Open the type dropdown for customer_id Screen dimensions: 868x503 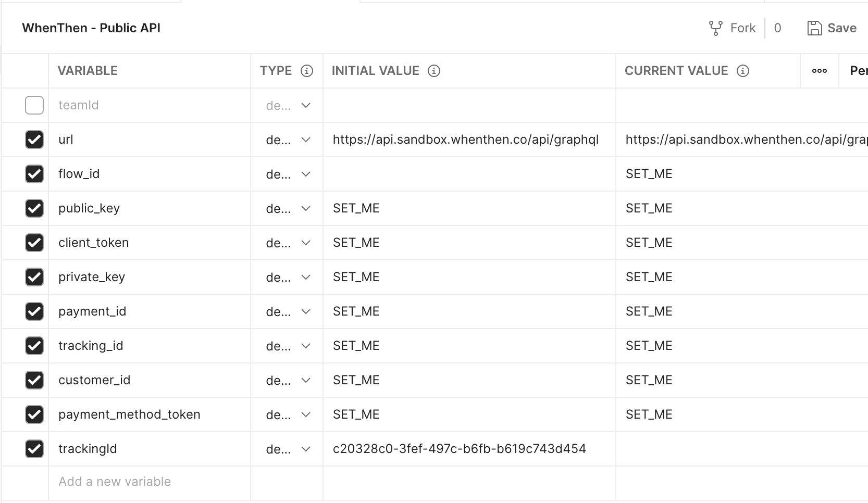(x=306, y=380)
